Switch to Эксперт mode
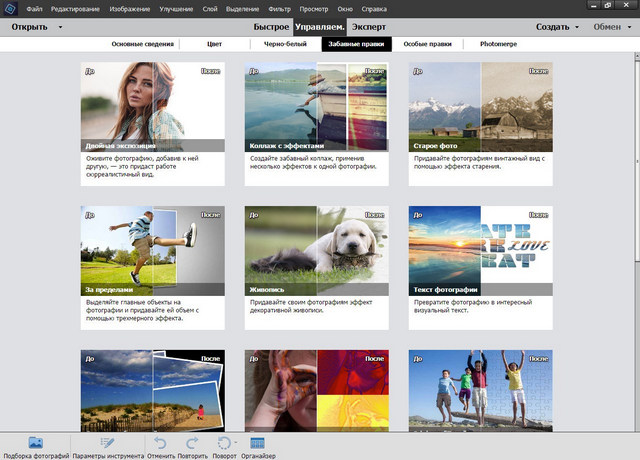Image resolution: width=640 pixels, height=460 pixels. point(367,28)
